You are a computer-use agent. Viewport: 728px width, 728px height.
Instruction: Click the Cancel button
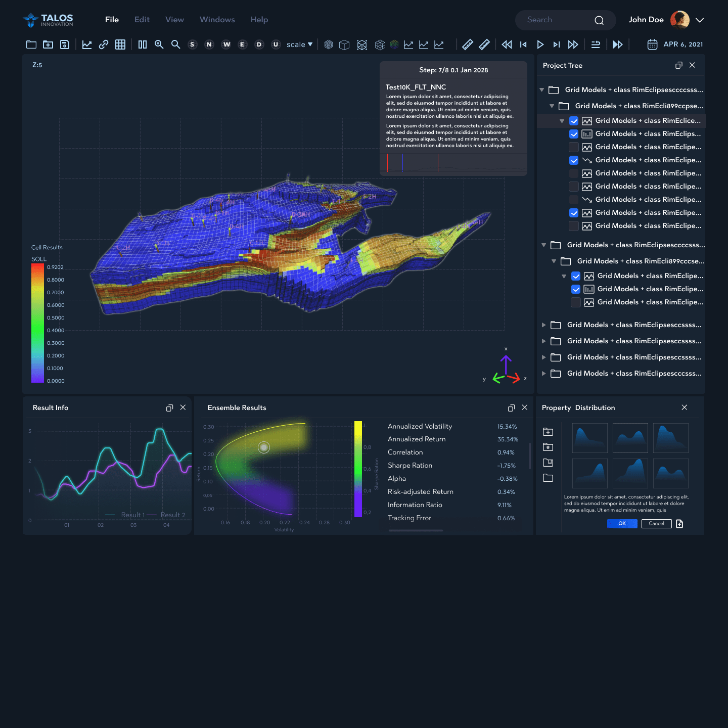click(656, 524)
